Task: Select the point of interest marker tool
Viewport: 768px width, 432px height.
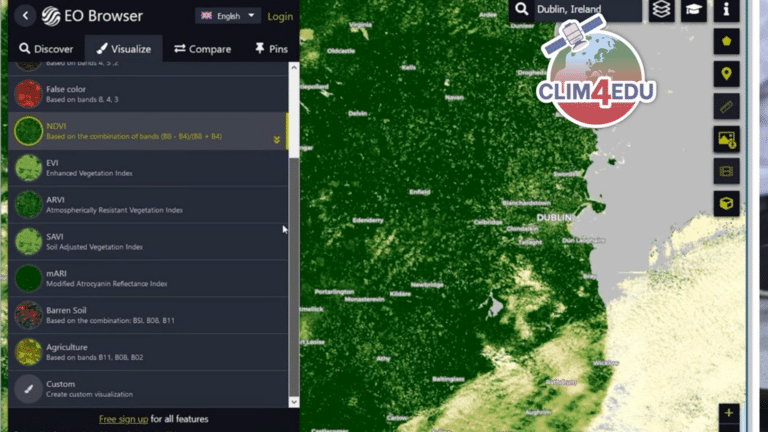Action: pos(726,74)
